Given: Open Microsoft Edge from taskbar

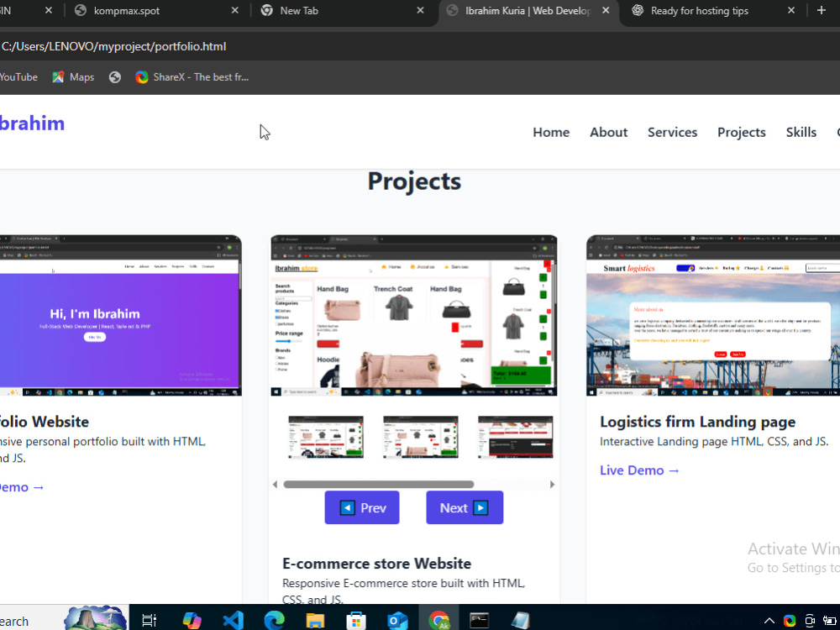Looking at the screenshot, I should [274, 621].
